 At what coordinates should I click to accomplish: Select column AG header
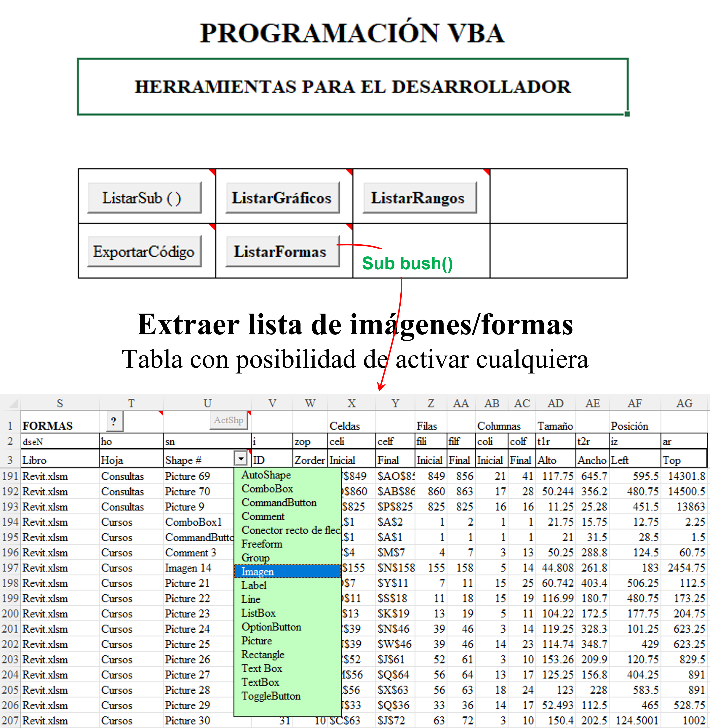pos(684,403)
